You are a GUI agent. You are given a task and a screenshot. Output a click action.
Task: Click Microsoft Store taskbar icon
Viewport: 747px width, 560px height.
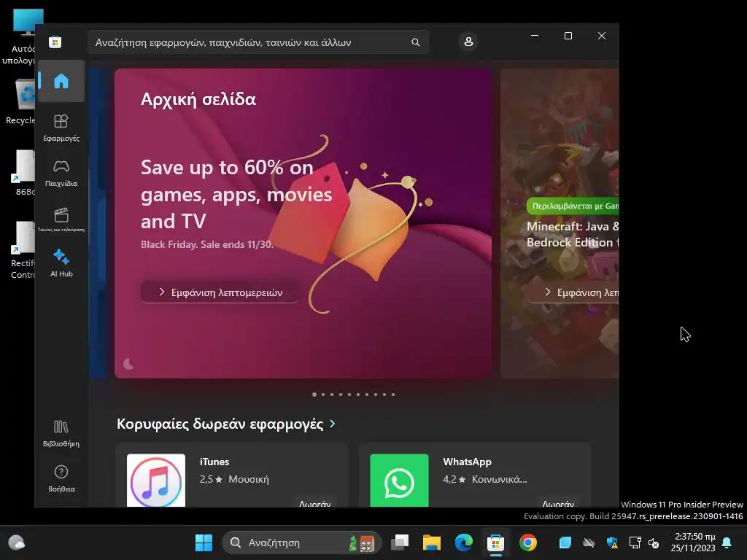(495, 542)
